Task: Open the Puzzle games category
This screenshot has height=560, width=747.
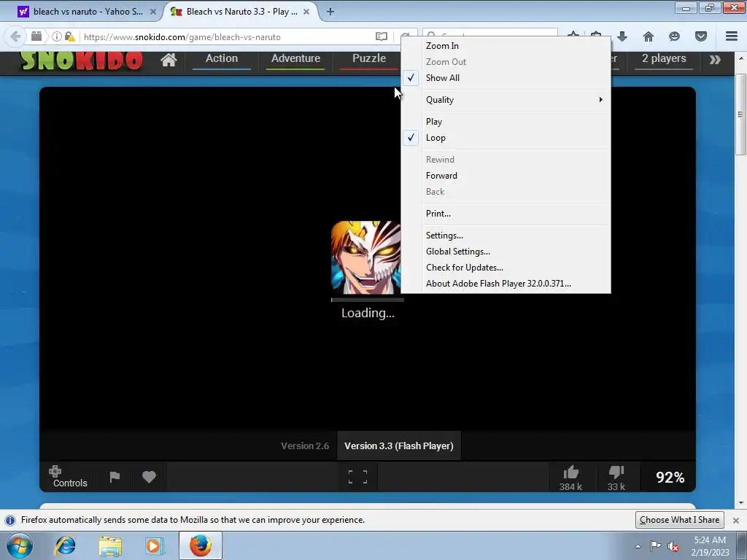Action: tap(368, 58)
